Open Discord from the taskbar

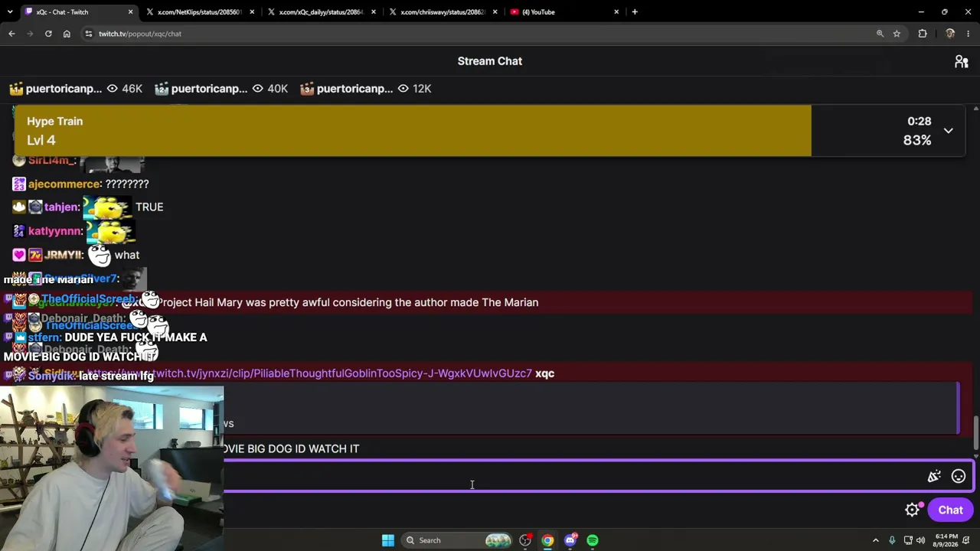coord(570,540)
